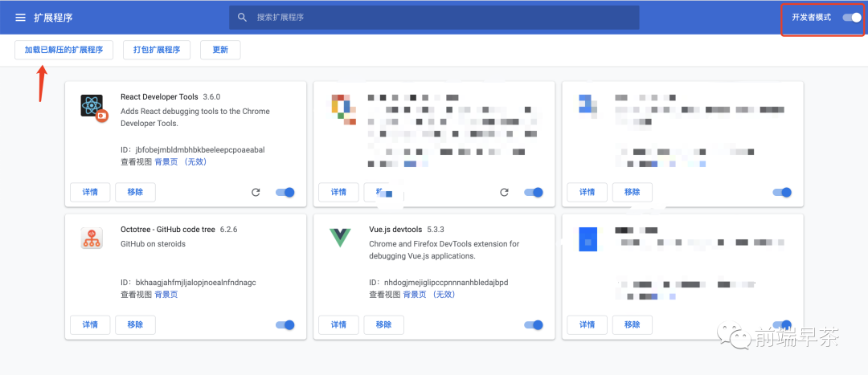Click 打包扩展程序 button

point(157,50)
